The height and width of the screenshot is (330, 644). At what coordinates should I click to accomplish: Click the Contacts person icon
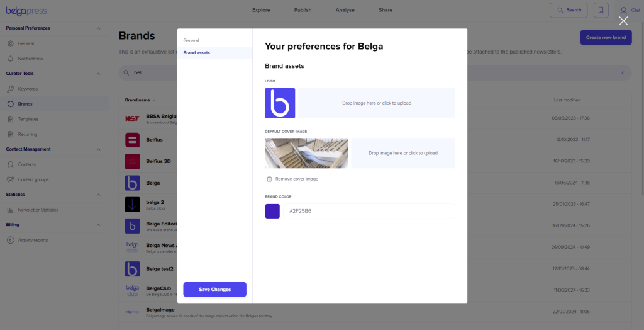(11, 164)
